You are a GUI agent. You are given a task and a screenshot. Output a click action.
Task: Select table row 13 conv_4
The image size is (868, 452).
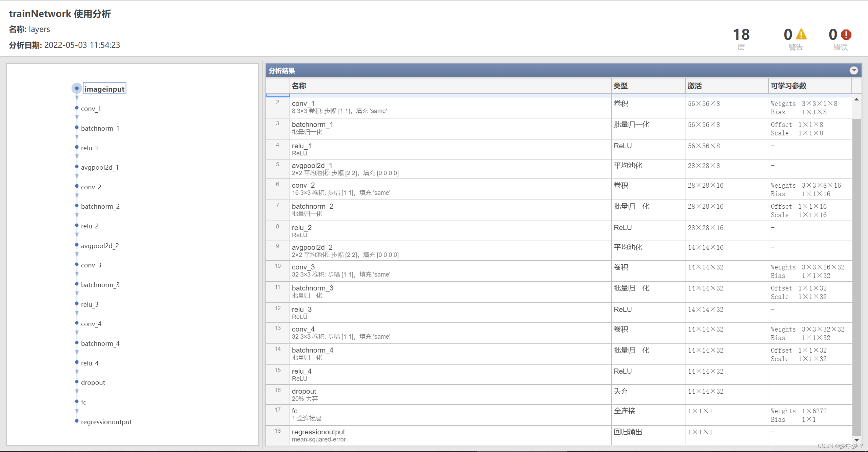[559, 333]
